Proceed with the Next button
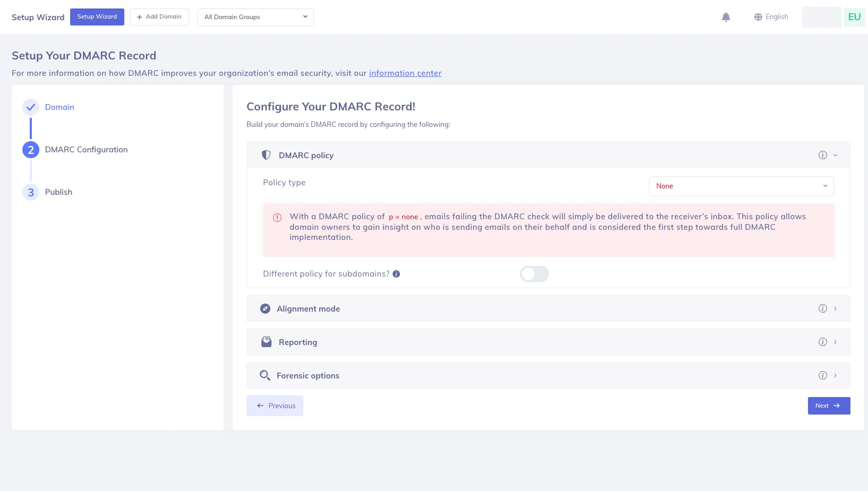The image size is (868, 491). (829, 406)
